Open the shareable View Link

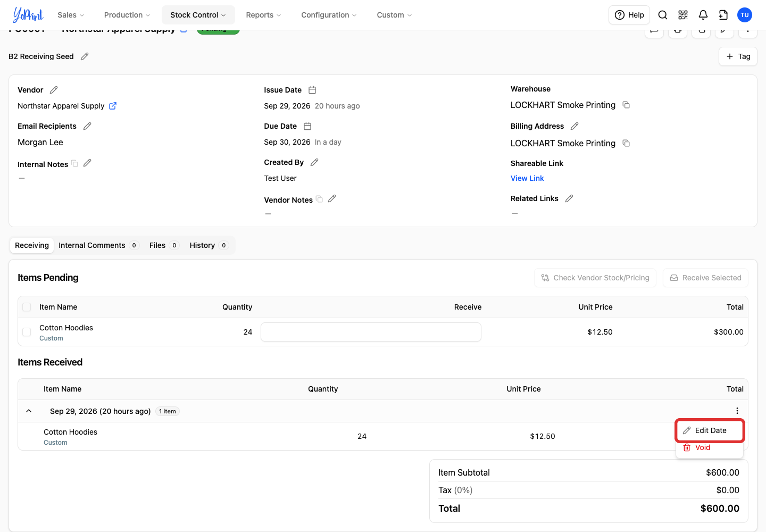527,178
